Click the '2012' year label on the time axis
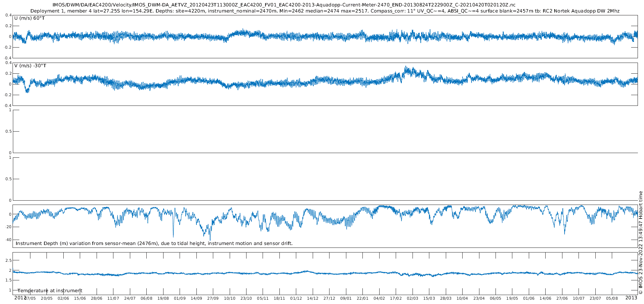 [20, 298]
